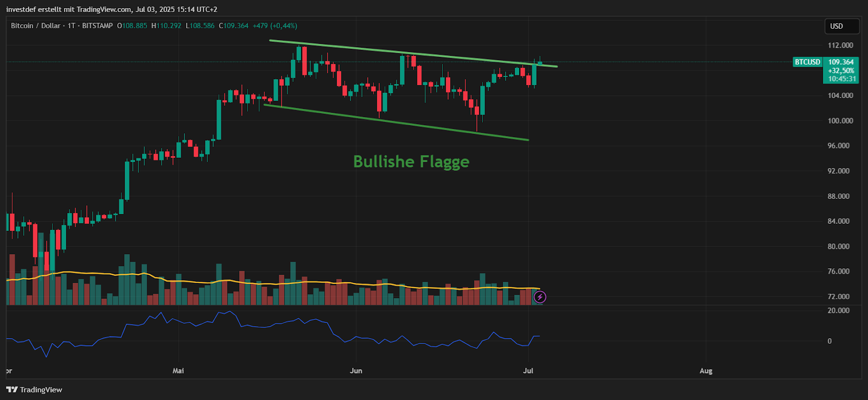Image resolution: width=868 pixels, height=400 pixels.
Task: Click the +32,50% change on price tag
Action: [x=841, y=70]
